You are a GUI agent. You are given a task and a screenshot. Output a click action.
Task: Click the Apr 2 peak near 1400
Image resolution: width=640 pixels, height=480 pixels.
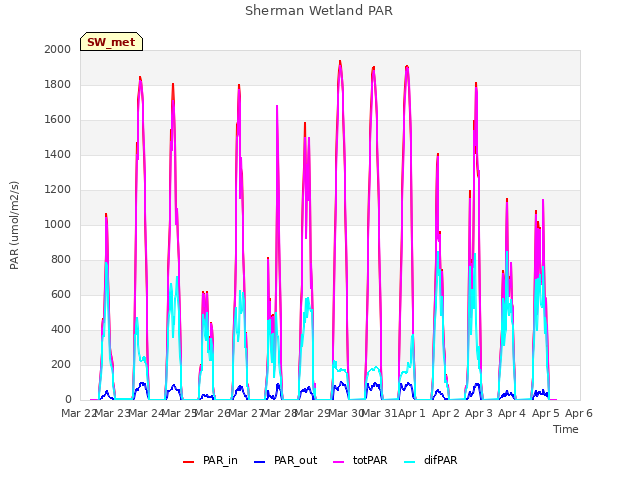pyautogui.click(x=438, y=155)
